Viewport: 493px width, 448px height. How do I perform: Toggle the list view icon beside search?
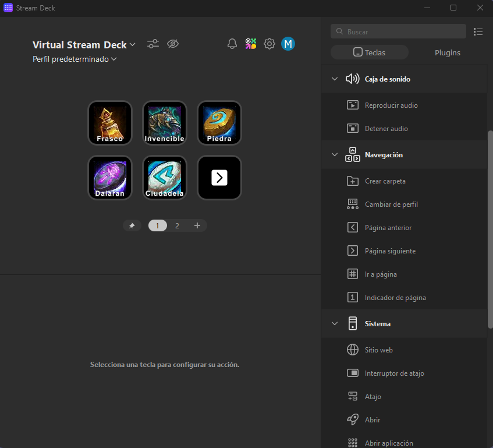pos(478,31)
